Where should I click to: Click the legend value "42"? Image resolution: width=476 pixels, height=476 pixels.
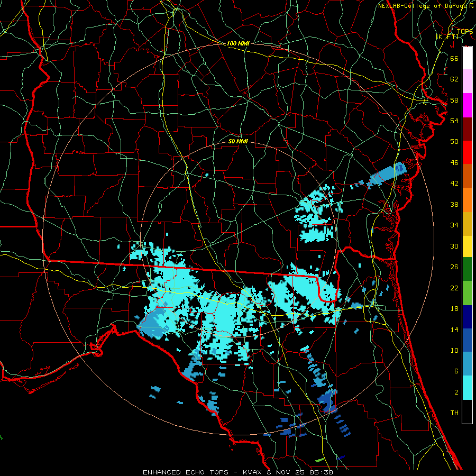coord(454,184)
